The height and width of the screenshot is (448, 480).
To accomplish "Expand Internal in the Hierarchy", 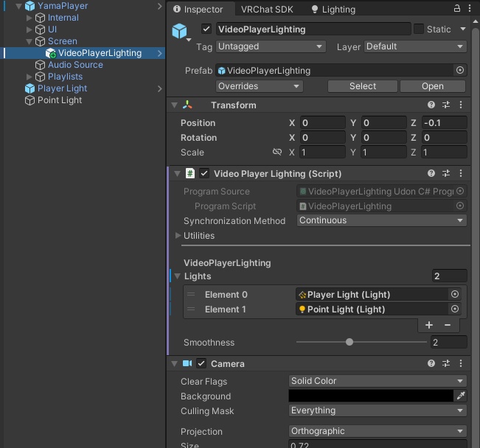I will (29, 18).
